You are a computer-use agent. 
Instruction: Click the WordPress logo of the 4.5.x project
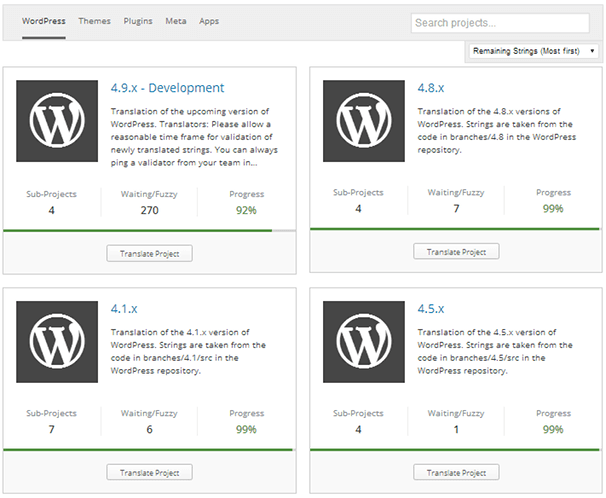point(364,342)
